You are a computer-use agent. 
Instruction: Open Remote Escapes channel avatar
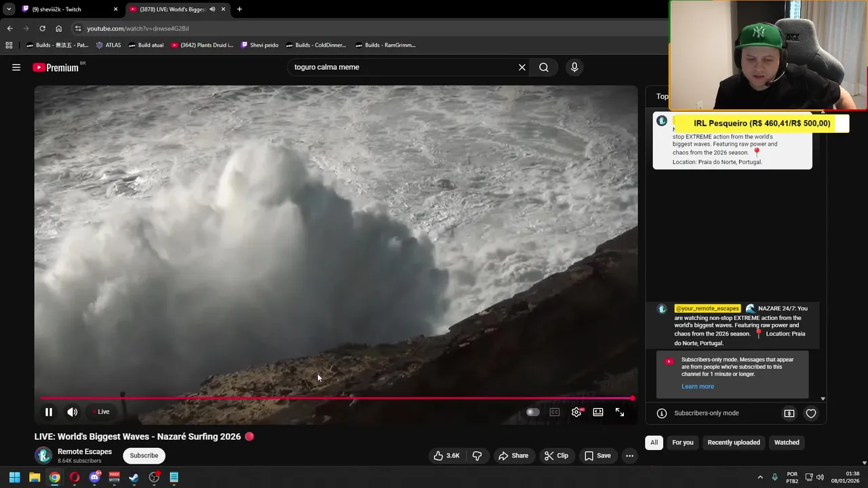[43, 455]
